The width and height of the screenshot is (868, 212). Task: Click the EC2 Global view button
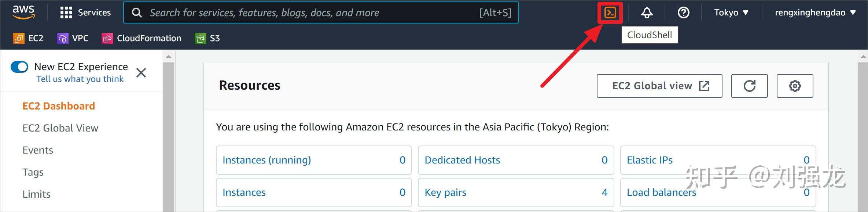[659, 86]
